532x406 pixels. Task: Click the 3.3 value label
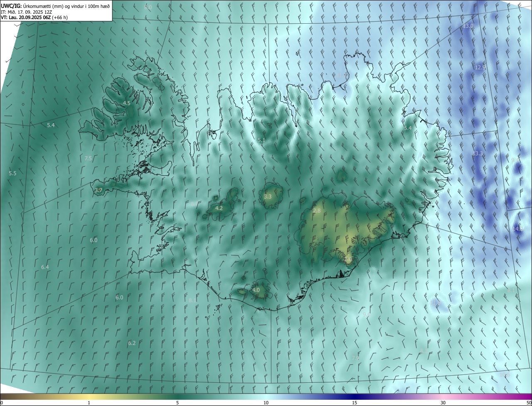point(268,196)
